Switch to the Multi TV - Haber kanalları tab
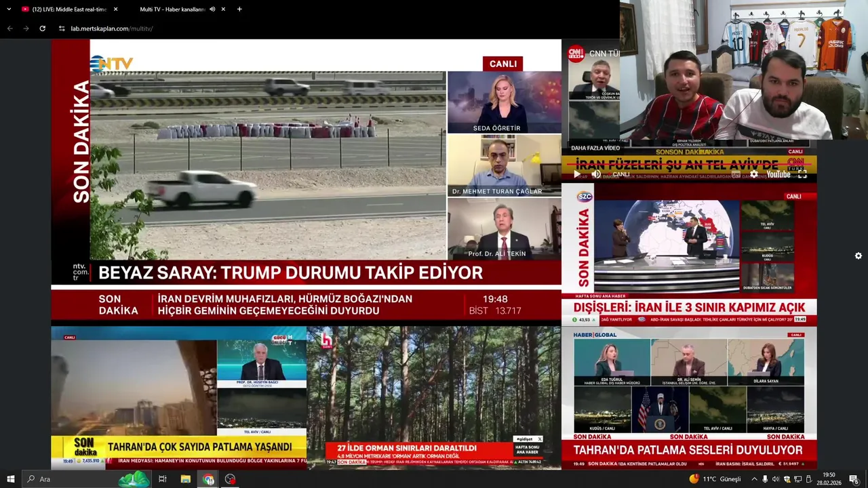 click(x=173, y=9)
